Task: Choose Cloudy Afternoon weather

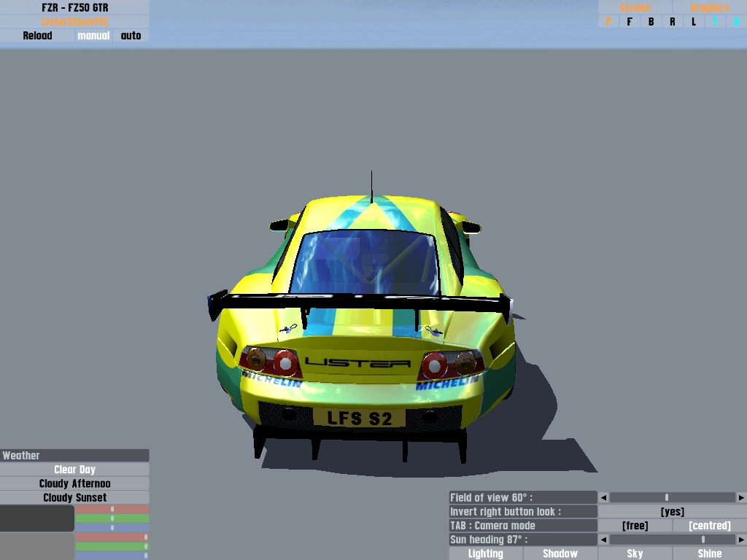Action: tap(75, 483)
